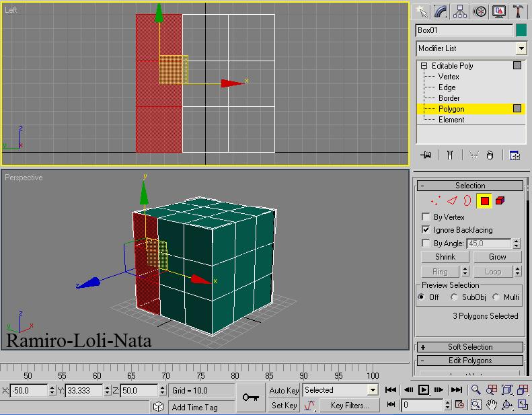The image size is (532, 415).
Task: Adjust the Ring spinner arrows
Action: pyautogui.click(x=465, y=272)
